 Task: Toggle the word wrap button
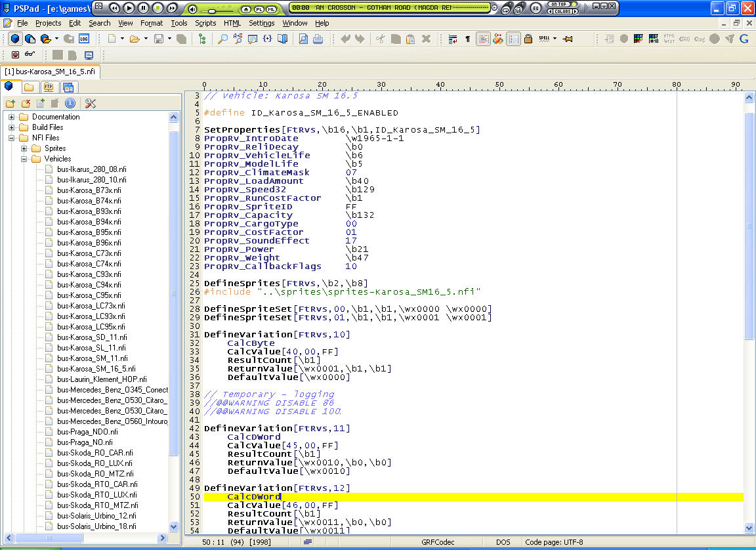point(453,39)
